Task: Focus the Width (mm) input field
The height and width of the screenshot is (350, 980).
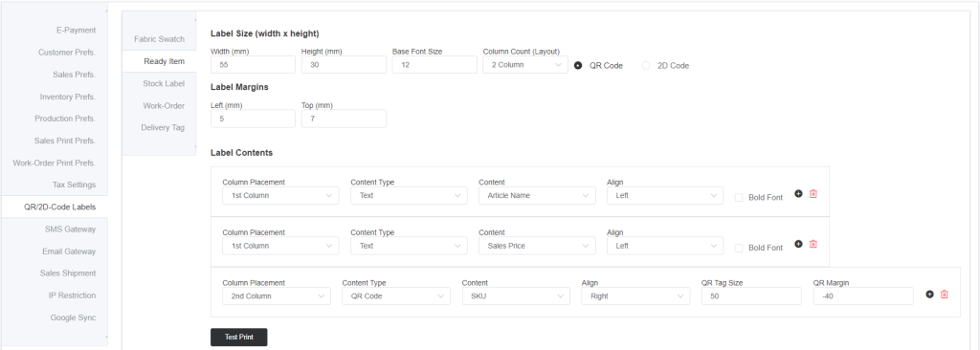Action: pos(253,64)
